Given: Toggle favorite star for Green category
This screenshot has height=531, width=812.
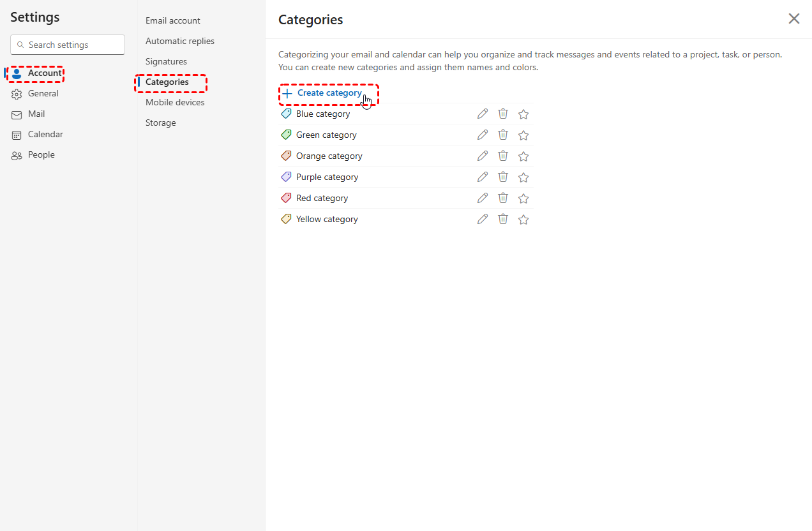Looking at the screenshot, I should click(x=523, y=135).
